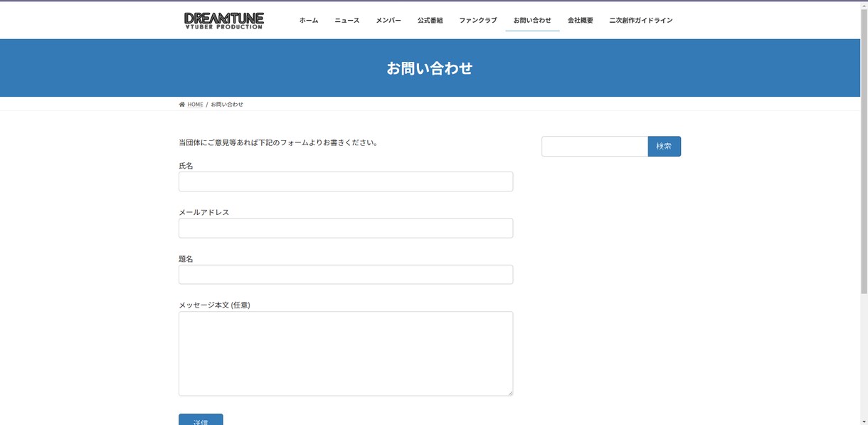Image resolution: width=868 pixels, height=425 pixels.
Task: Open 二次創作ガイドライン in the navigation
Action: click(x=641, y=21)
